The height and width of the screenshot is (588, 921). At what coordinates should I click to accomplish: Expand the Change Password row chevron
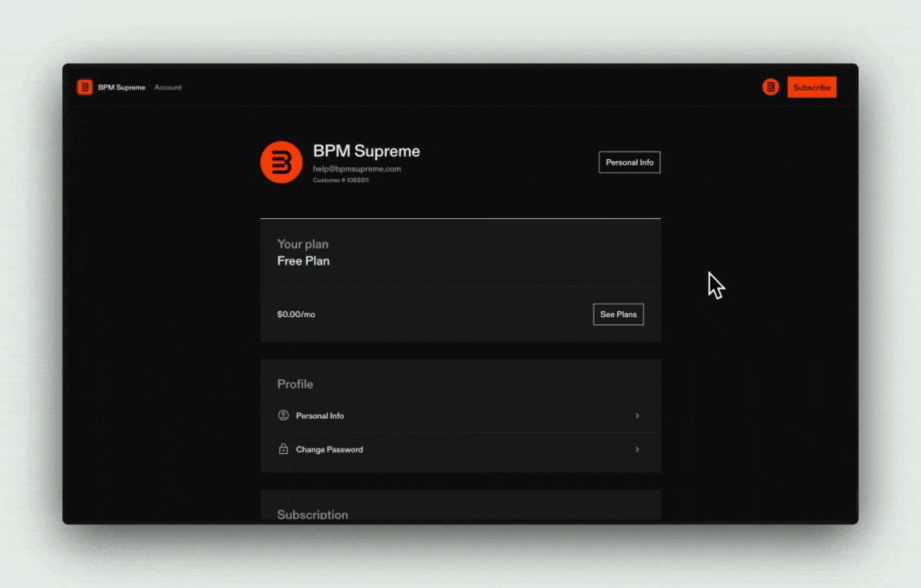(637, 449)
